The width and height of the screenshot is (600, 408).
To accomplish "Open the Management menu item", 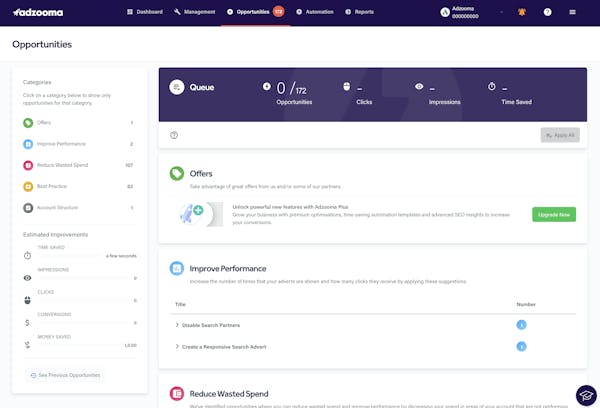I will 194,12.
